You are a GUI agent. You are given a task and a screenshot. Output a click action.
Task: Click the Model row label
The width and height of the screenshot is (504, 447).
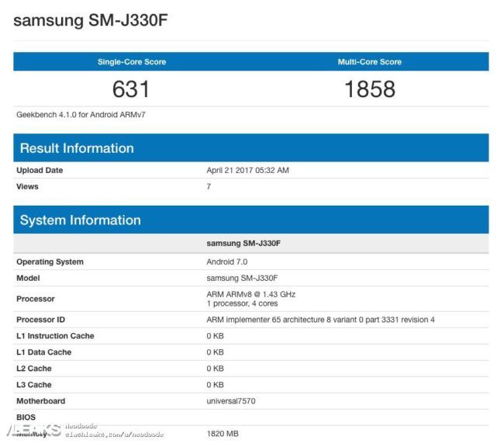click(28, 278)
